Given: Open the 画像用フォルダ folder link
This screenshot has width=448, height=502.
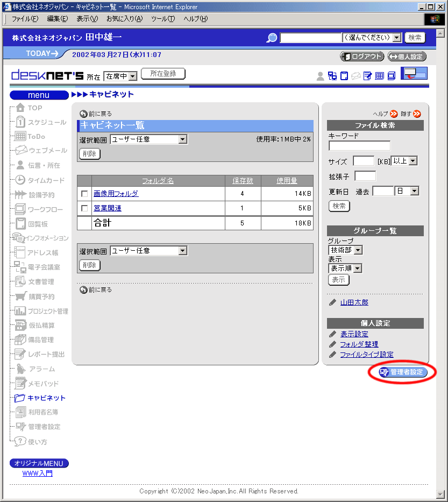Looking at the screenshot, I should point(116,194).
